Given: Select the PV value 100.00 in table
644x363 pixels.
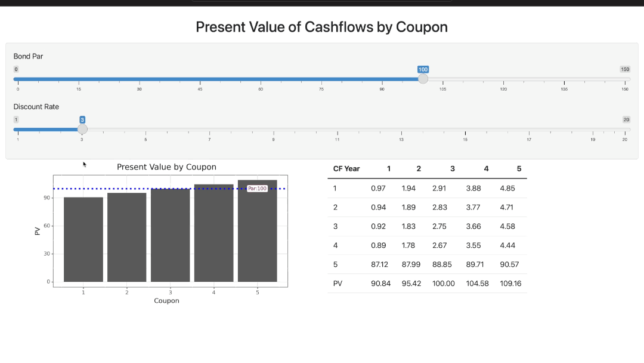Looking at the screenshot, I should (x=443, y=284).
